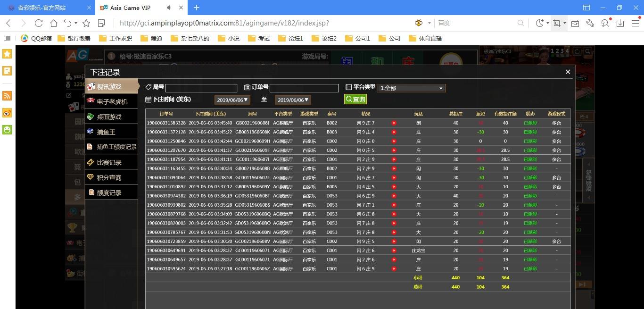Close the 下注记录 dialog
644x309 pixels.
pos(568,72)
